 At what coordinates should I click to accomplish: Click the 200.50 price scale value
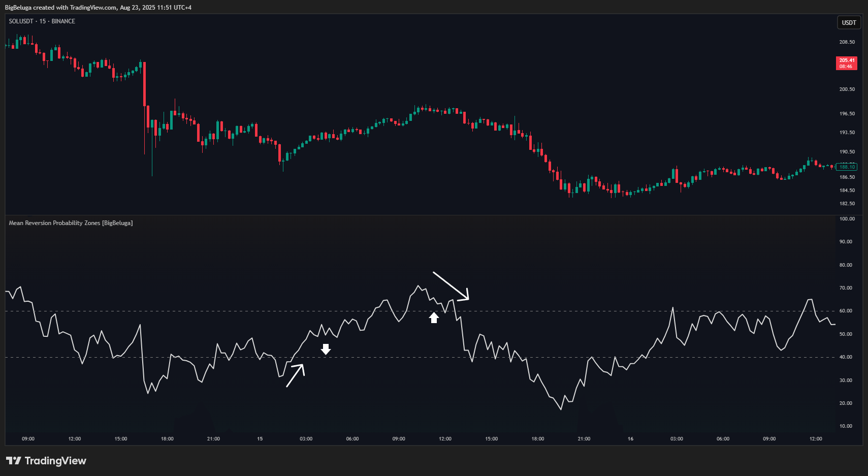847,89
